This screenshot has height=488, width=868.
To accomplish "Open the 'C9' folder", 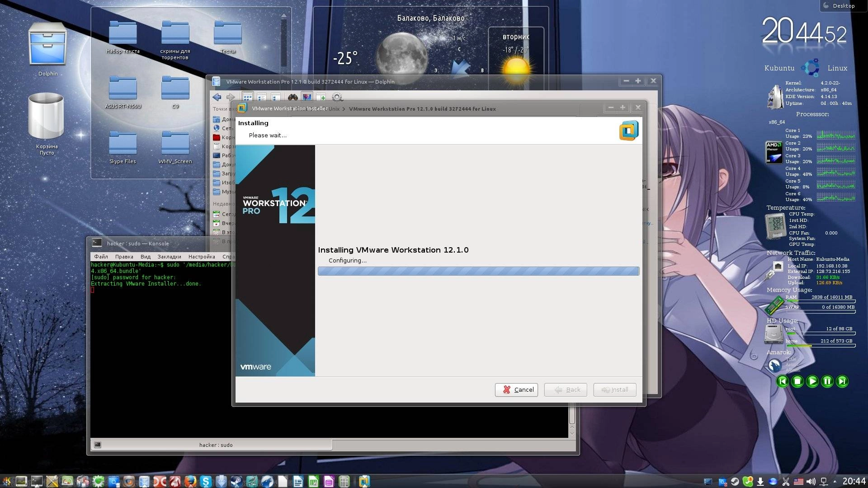I will coord(175,92).
